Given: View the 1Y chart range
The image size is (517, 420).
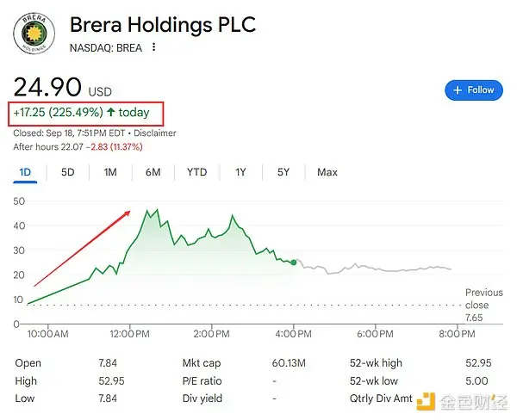Looking at the screenshot, I should (x=240, y=172).
